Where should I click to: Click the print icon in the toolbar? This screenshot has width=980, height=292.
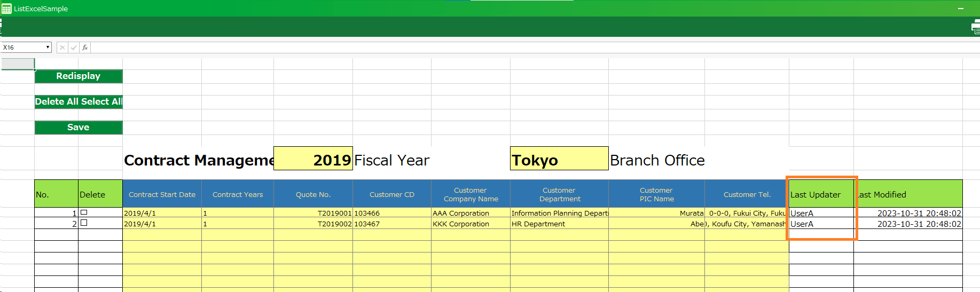(975, 28)
